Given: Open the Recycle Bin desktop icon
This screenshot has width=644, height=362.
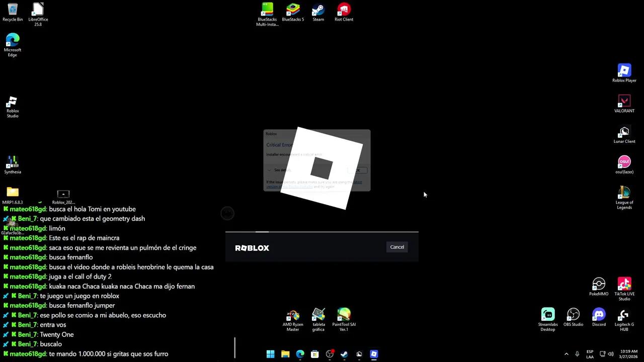Looking at the screenshot, I should [13, 13].
